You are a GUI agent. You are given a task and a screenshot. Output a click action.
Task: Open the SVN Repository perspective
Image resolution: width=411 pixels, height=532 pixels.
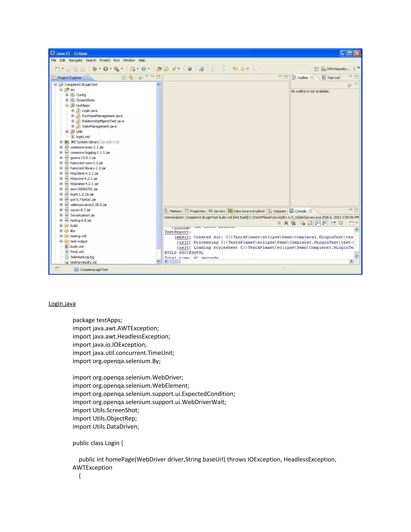point(336,69)
